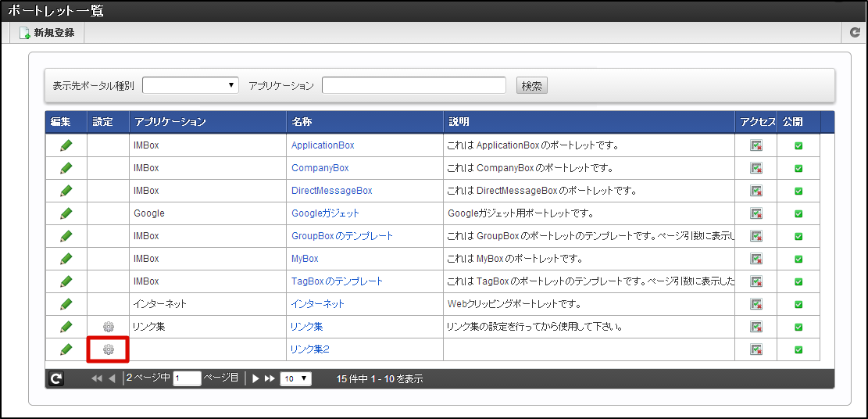
Task: Go to the previous page in pager
Action: tap(112, 378)
